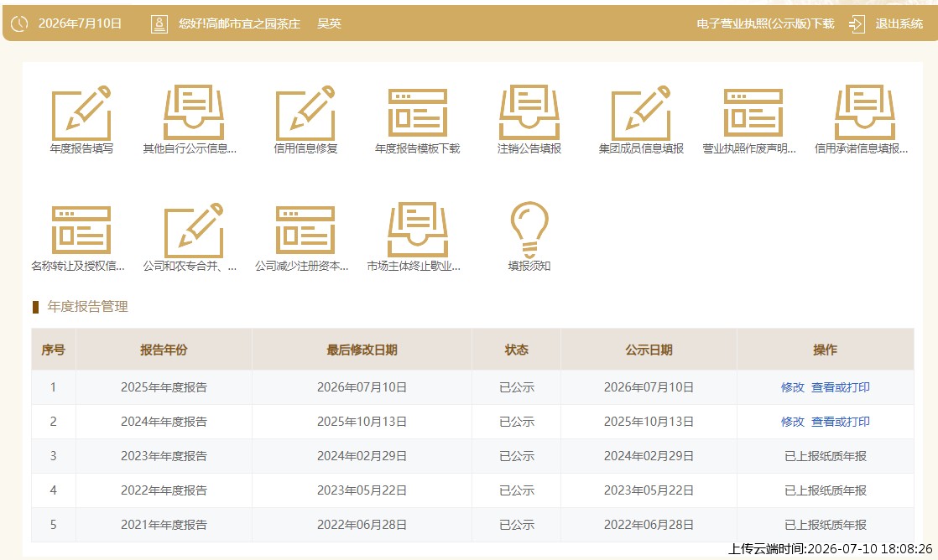Click 查看或打印 for the 2025年年度报告
The image size is (938, 560).
(x=841, y=387)
